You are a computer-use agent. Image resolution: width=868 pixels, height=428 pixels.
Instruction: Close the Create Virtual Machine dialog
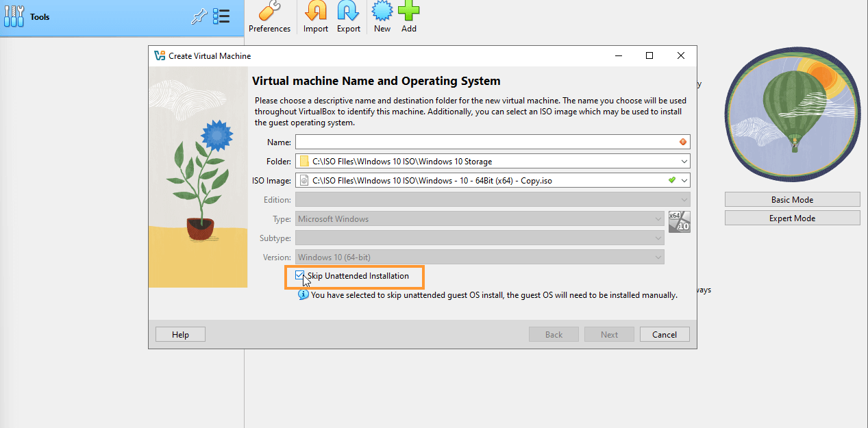681,56
